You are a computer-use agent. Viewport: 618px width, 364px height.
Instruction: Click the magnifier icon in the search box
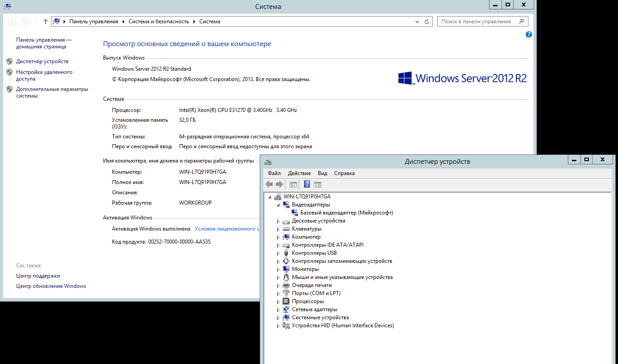tap(521, 21)
